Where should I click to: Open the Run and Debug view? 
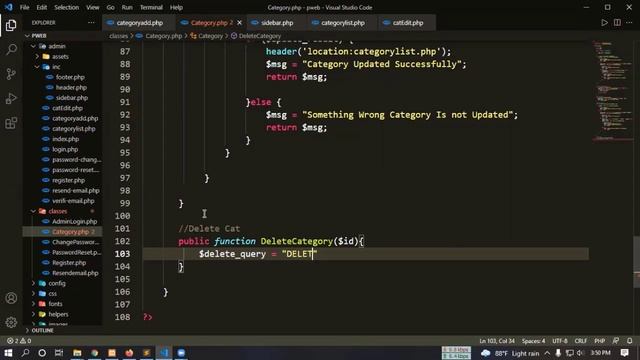[x=11, y=98]
